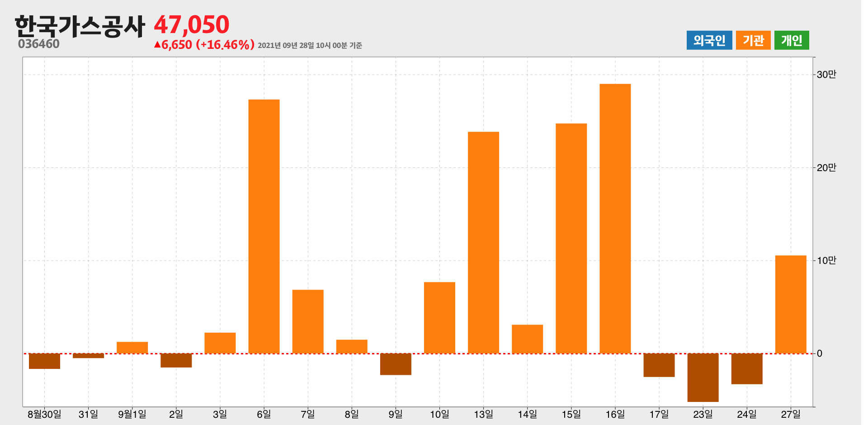
Task: Click the 17일 negative bar
Action: (x=659, y=365)
